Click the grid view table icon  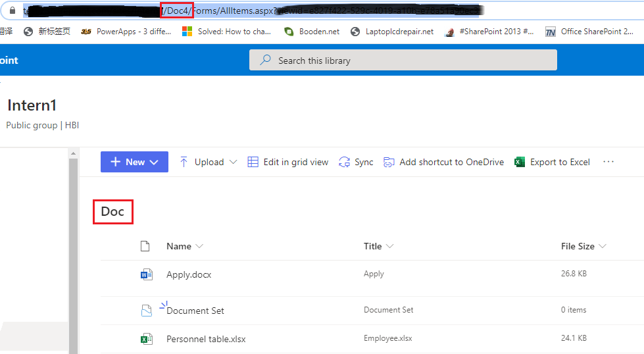[x=253, y=162]
